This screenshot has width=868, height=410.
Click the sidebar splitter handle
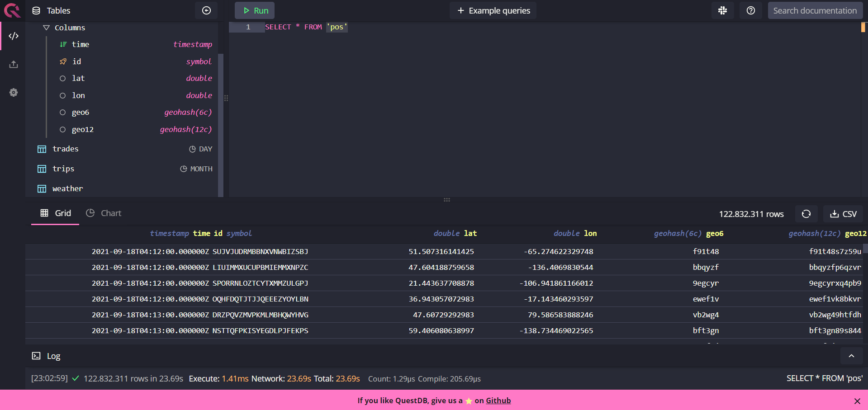tap(226, 98)
